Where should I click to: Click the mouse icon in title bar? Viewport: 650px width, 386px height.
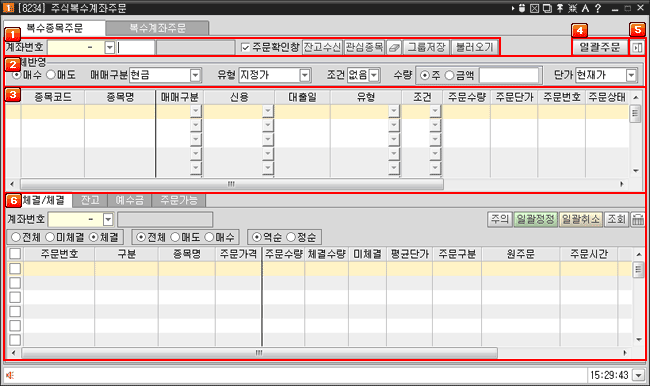(522, 8)
